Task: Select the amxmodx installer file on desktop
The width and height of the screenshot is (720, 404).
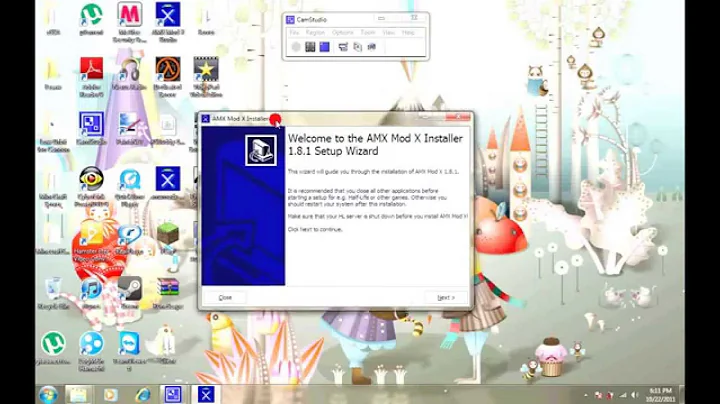Action: 168,184
